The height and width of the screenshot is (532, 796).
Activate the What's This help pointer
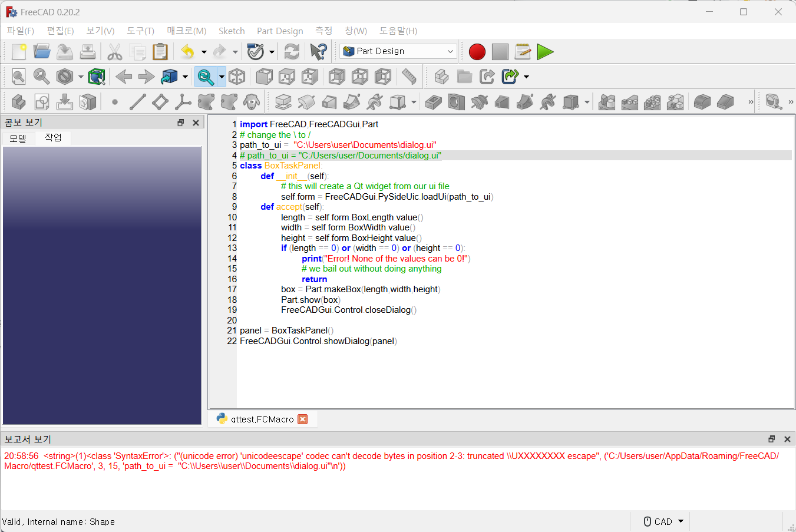318,52
